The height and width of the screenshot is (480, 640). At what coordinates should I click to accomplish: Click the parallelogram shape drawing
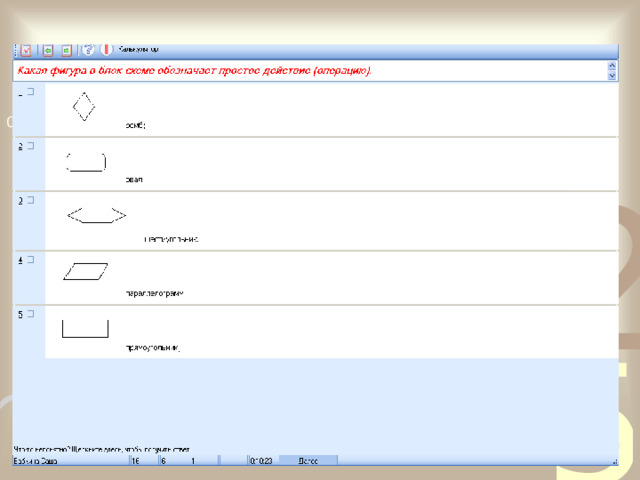[86, 271]
